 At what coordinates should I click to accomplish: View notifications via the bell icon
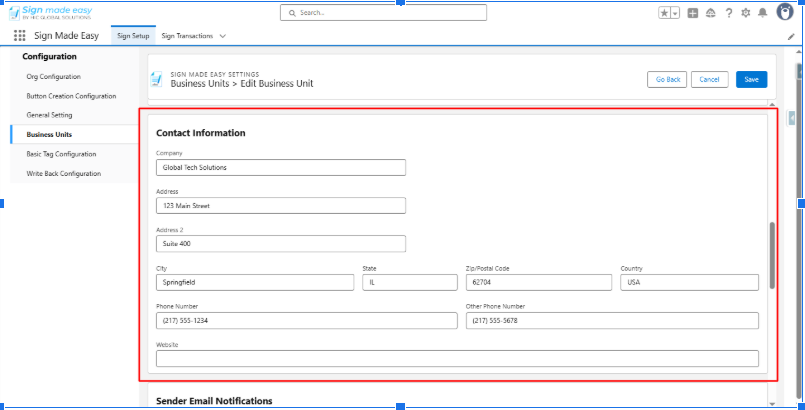pos(762,13)
